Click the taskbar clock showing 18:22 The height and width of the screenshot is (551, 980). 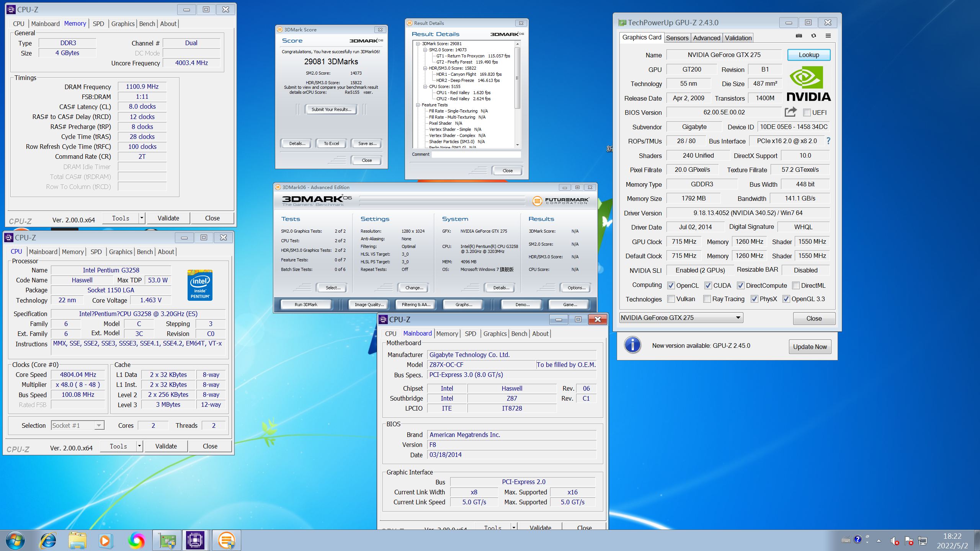point(952,541)
